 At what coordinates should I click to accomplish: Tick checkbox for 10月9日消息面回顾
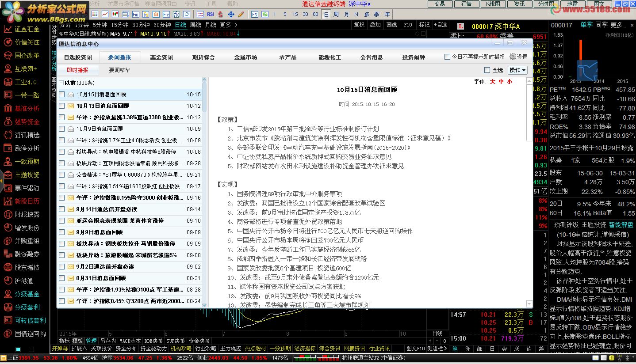61,129
